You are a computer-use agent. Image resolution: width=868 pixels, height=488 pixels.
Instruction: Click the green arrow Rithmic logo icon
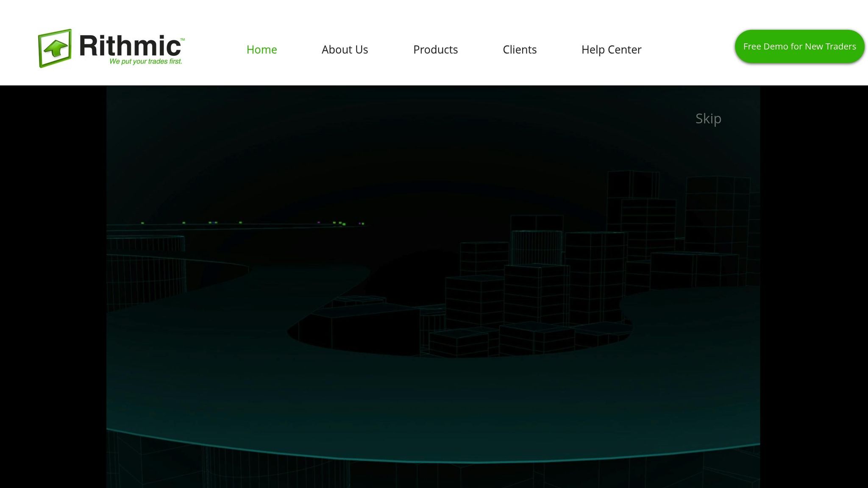[x=55, y=48]
